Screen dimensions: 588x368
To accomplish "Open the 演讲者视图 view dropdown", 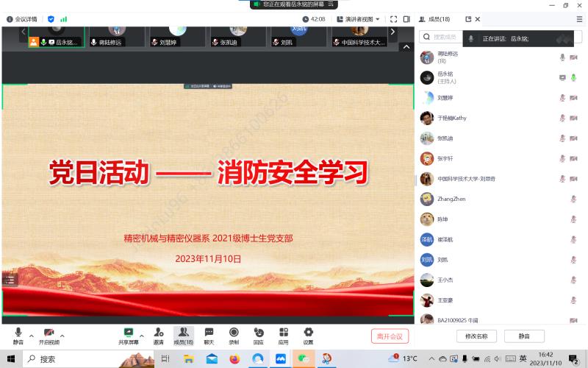I will pyautogui.click(x=361, y=19).
